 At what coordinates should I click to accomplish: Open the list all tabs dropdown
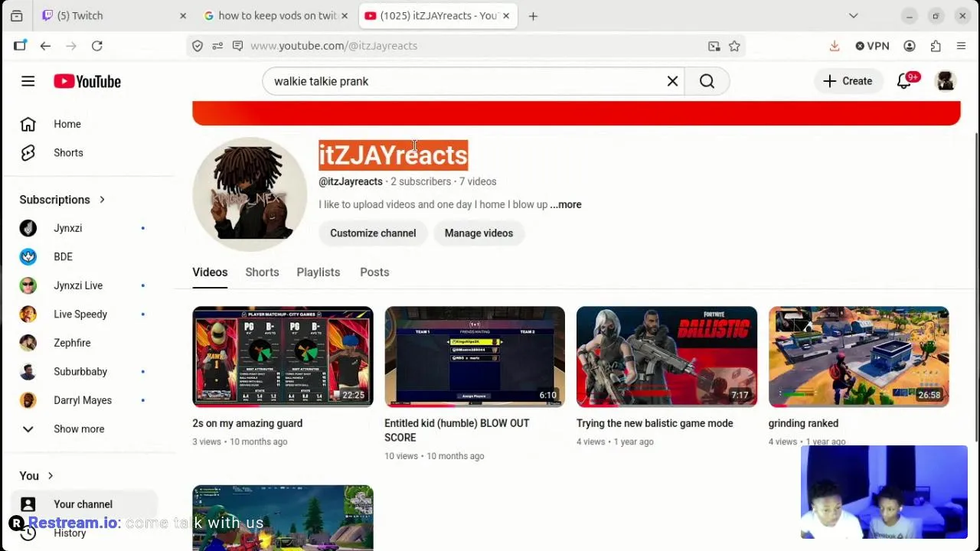(x=853, y=15)
